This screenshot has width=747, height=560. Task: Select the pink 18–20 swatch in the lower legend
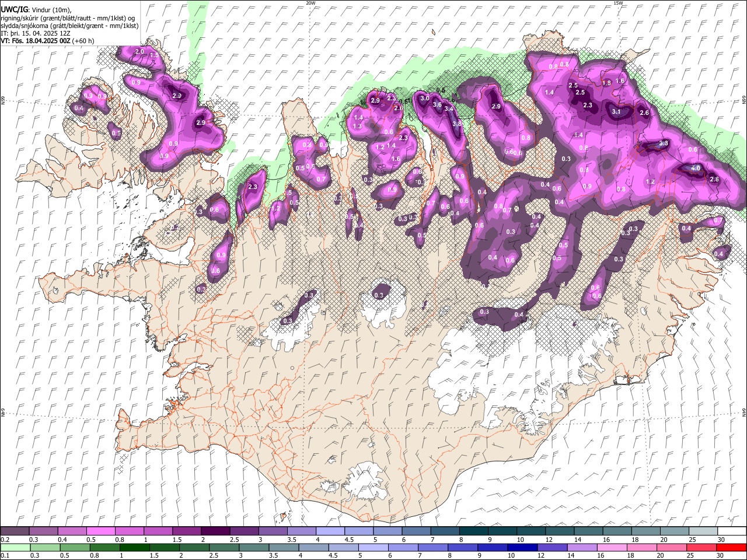point(643,547)
